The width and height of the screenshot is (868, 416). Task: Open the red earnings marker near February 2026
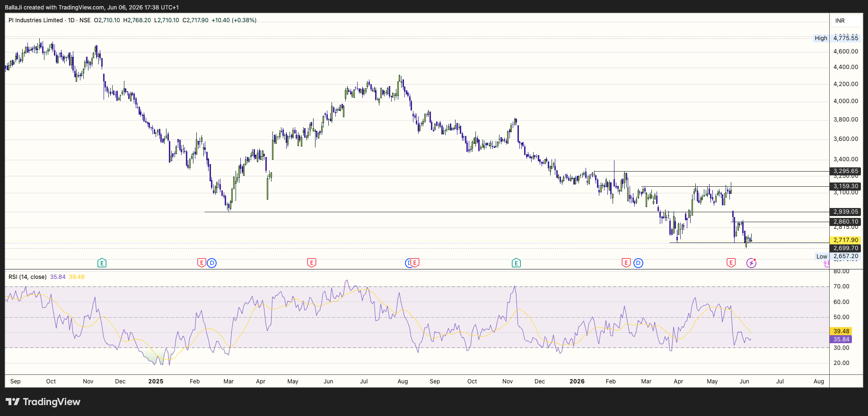point(626,263)
